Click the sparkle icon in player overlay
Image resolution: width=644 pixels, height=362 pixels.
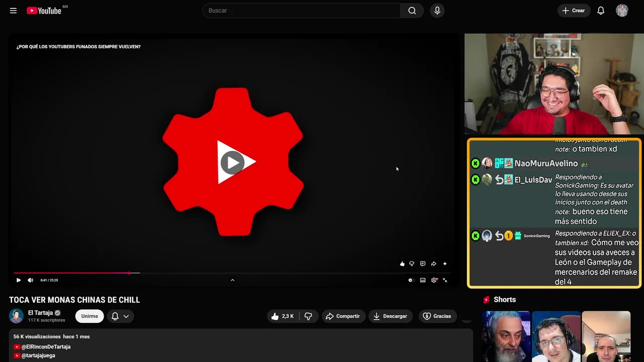[445, 263]
